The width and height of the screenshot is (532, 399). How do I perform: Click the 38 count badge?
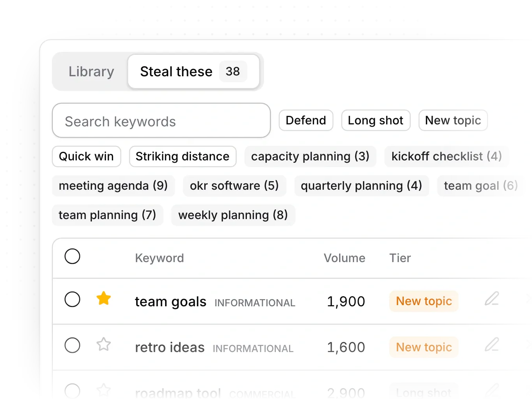[233, 72]
